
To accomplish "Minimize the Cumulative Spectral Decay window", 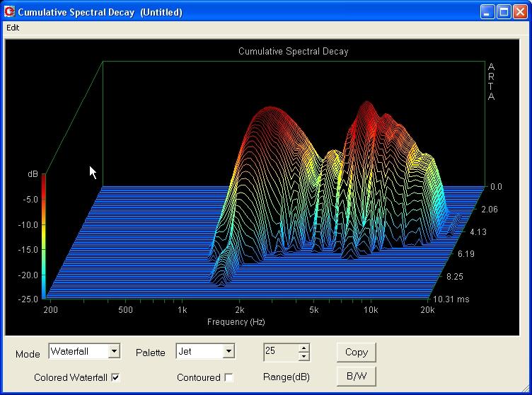I will point(487,12).
